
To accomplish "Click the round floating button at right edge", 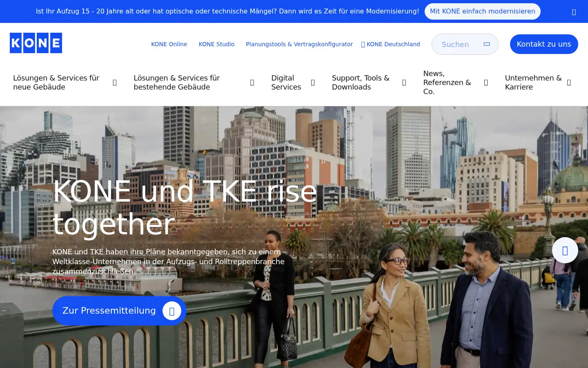I will coord(565,250).
